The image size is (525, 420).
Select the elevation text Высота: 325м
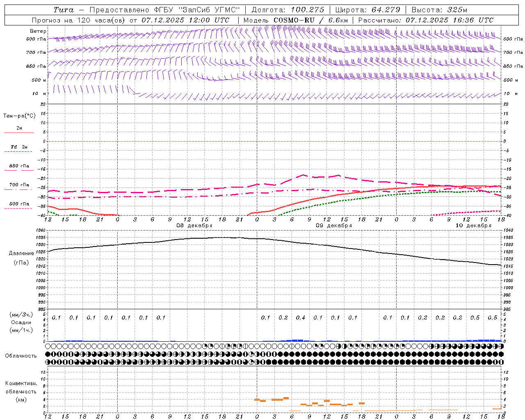point(439,10)
